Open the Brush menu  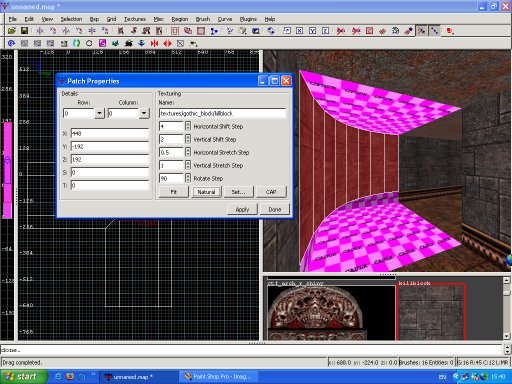click(203, 19)
